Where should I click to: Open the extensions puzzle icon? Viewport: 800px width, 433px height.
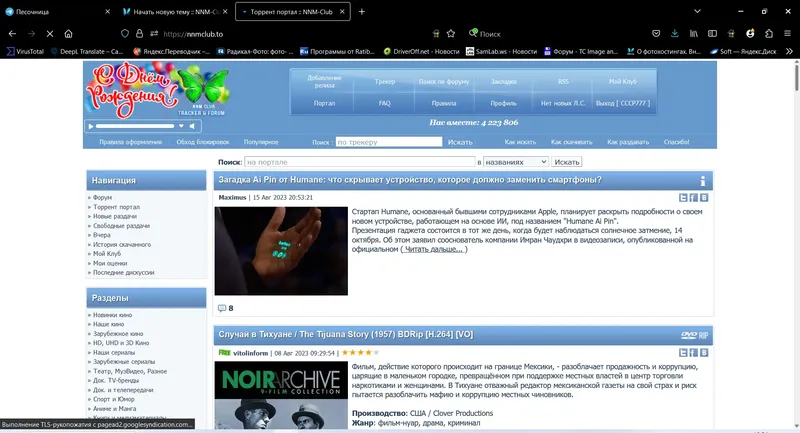coord(769,34)
